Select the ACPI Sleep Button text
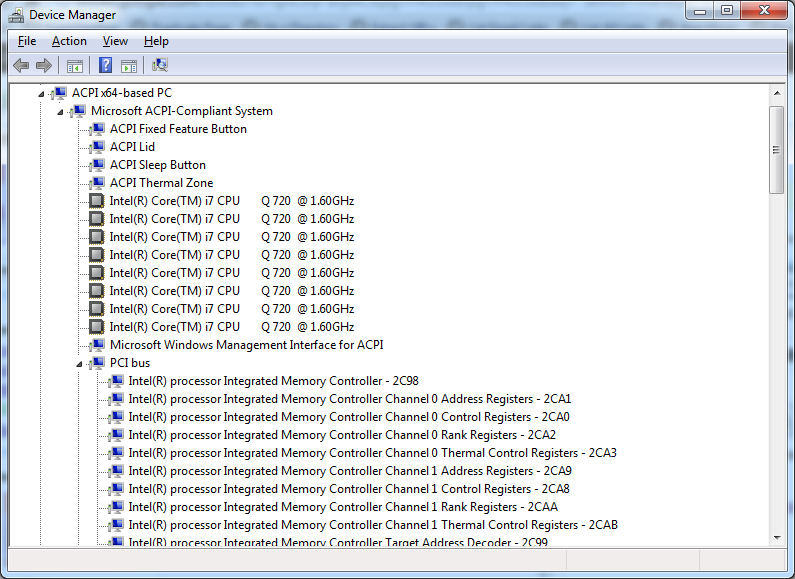This screenshot has width=795, height=579. coord(158,165)
